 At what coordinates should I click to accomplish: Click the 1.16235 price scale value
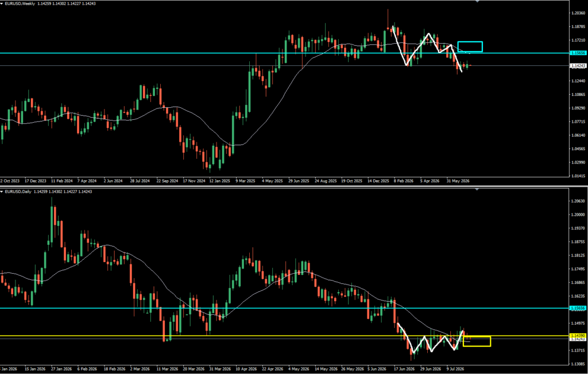pos(578,296)
